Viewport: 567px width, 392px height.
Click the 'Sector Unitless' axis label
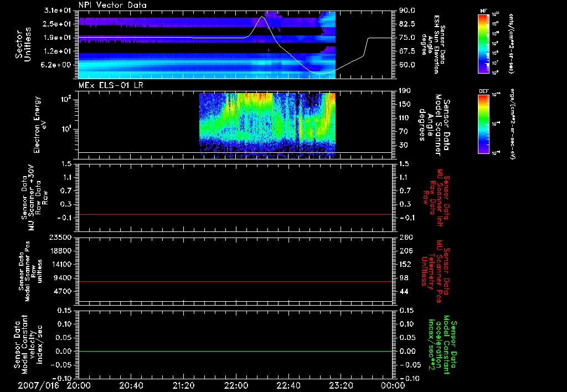[x=23, y=44]
